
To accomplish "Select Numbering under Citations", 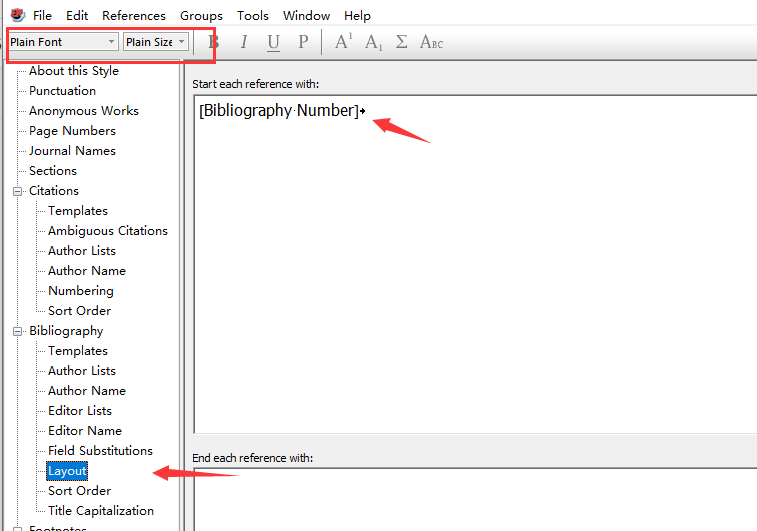I will pos(81,291).
